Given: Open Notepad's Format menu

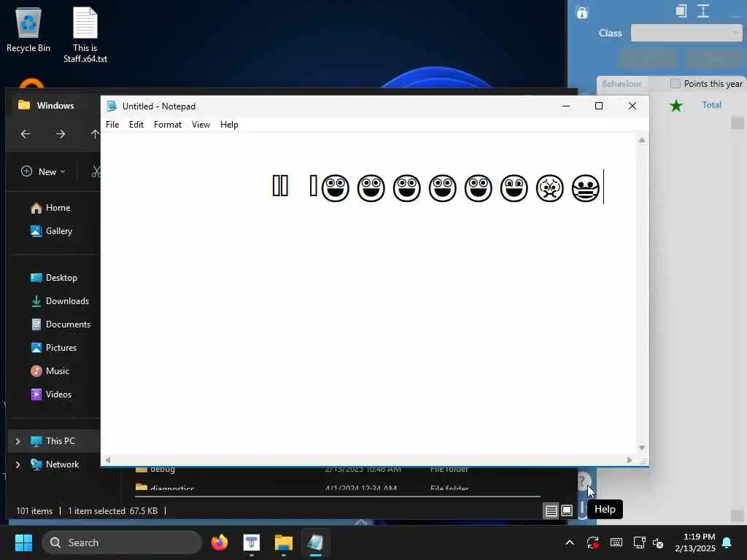Looking at the screenshot, I should tap(168, 124).
